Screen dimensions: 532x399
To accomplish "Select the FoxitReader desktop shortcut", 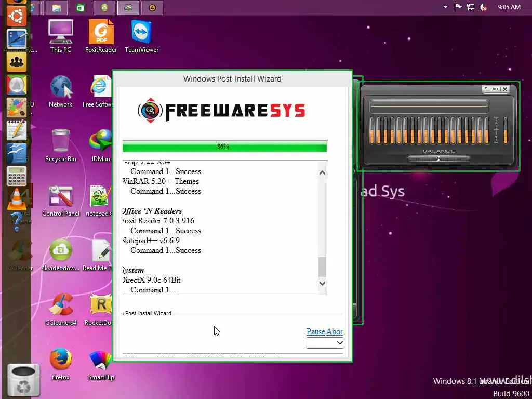I will [101, 36].
